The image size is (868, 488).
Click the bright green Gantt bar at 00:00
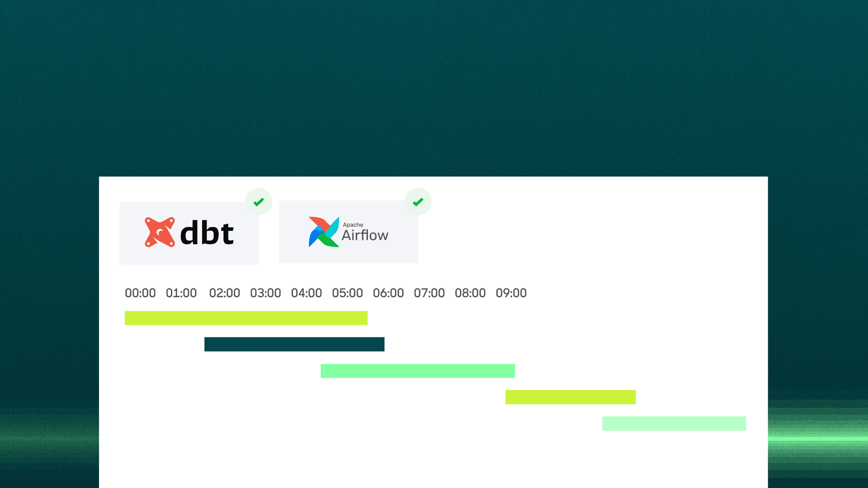(x=245, y=317)
